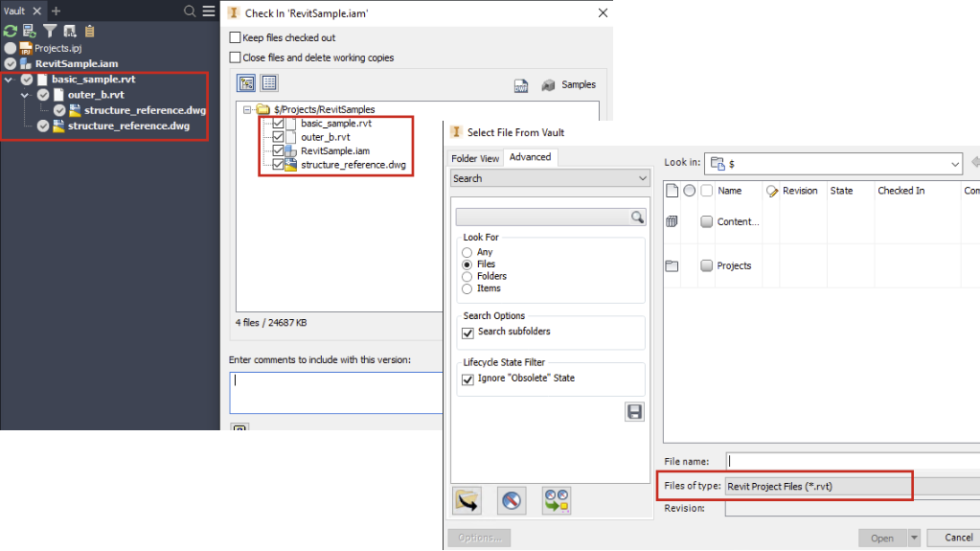Screen dimensions: 980x551
Task: Click status icon of RevitSample.iam in Vault browser
Action: (x=11, y=64)
